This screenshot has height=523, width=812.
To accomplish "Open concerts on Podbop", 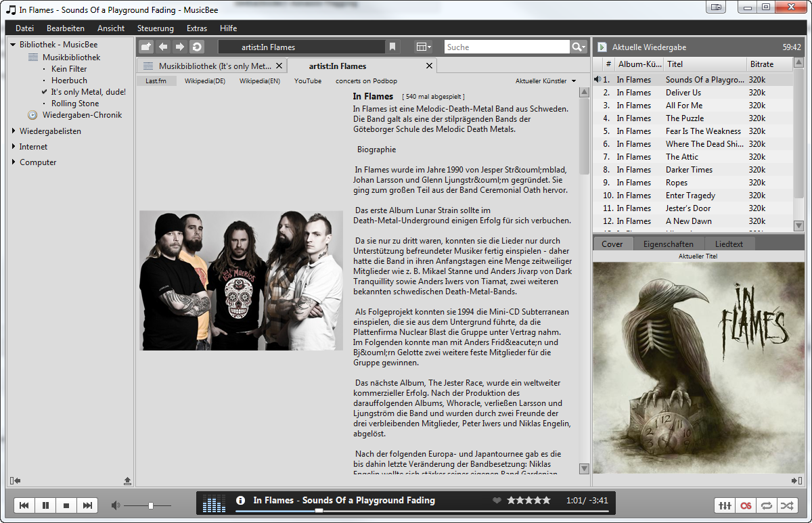I will click(367, 81).
